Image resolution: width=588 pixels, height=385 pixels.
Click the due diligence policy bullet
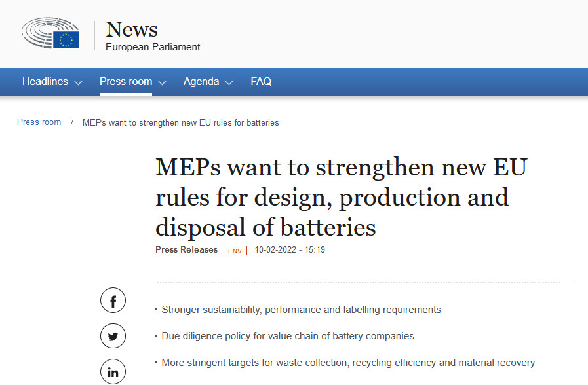(288, 336)
